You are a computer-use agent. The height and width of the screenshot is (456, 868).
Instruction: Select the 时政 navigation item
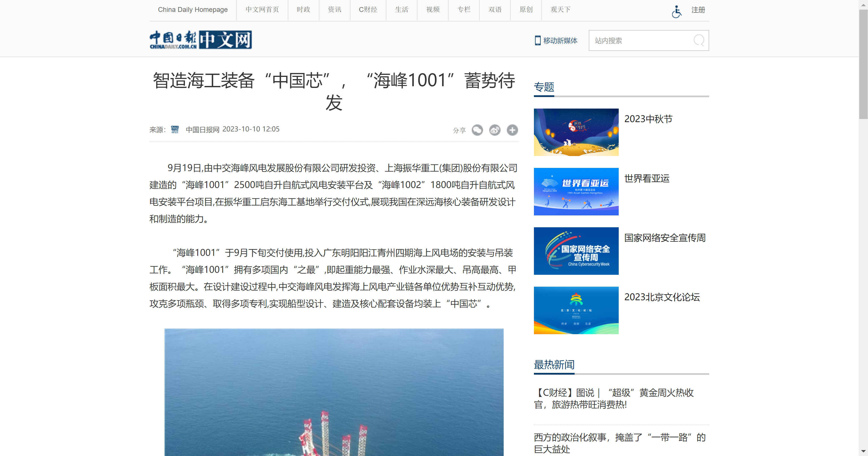click(303, 9)
